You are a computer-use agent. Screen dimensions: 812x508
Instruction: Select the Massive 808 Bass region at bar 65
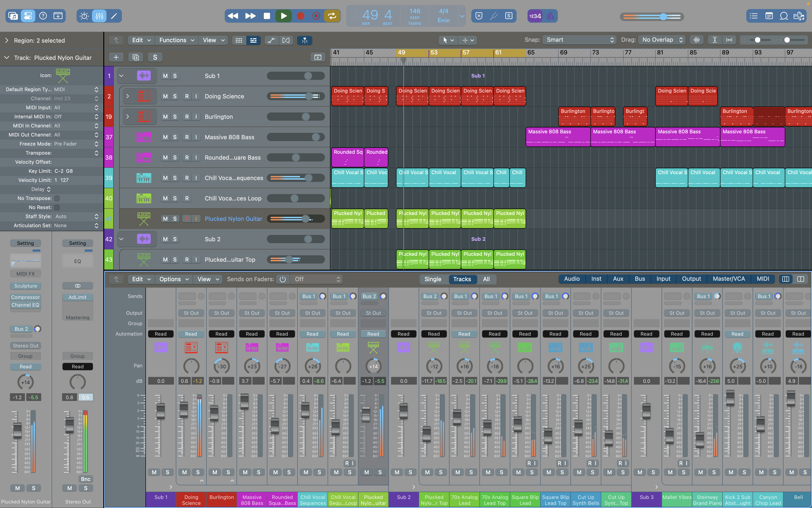(x=558, y=137)
